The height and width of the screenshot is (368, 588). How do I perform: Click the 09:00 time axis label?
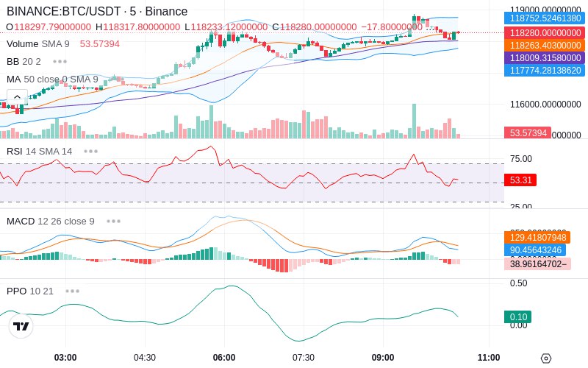[x=383, y=358]
